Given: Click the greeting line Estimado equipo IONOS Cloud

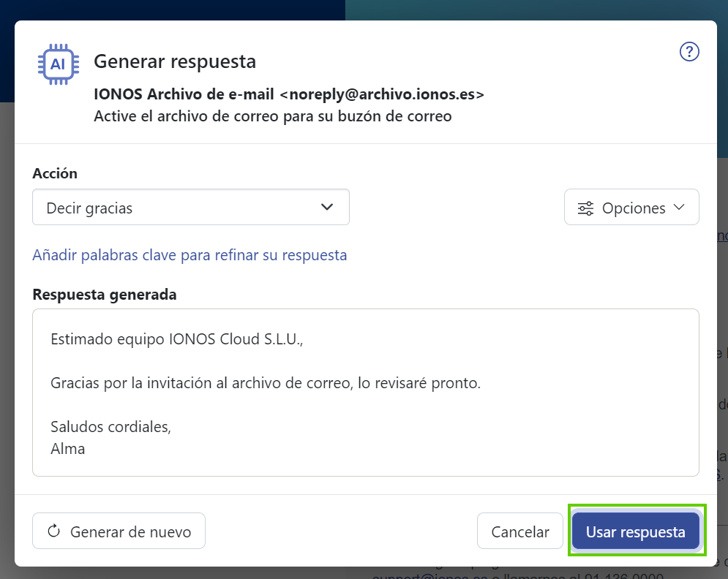Looking at the screenshot, I should [x=177, y=339].
